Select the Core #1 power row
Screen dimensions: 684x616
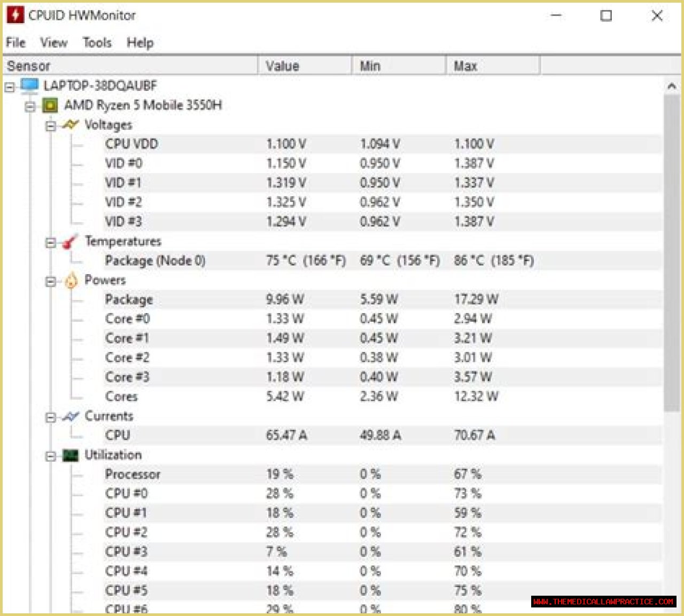383,338
